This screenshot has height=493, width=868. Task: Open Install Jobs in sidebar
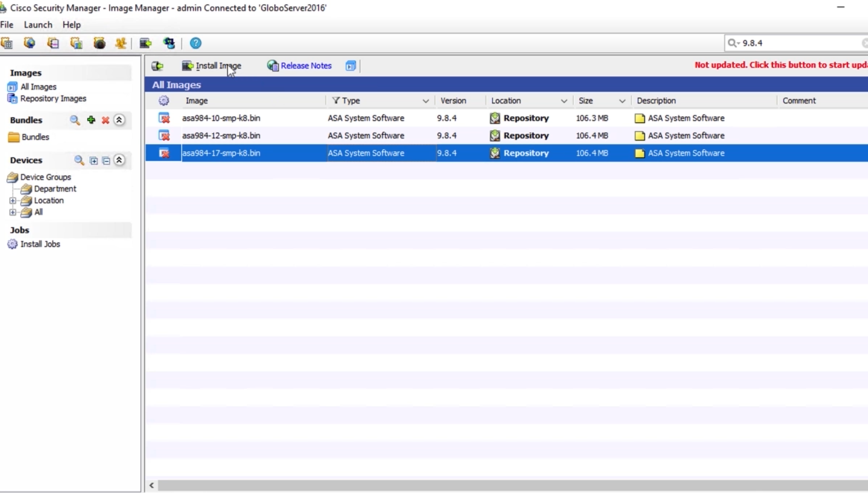(40, 244)
